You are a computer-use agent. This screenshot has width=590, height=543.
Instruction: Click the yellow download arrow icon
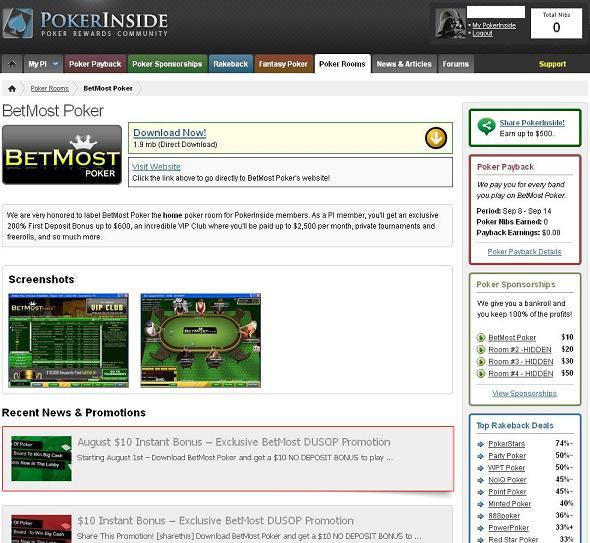(x=436, y=138)
